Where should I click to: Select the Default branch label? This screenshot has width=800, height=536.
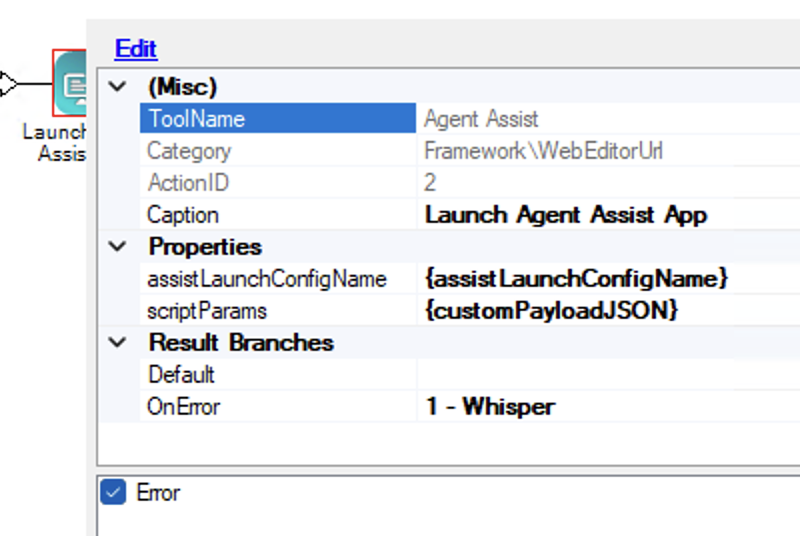pos(181,375)
